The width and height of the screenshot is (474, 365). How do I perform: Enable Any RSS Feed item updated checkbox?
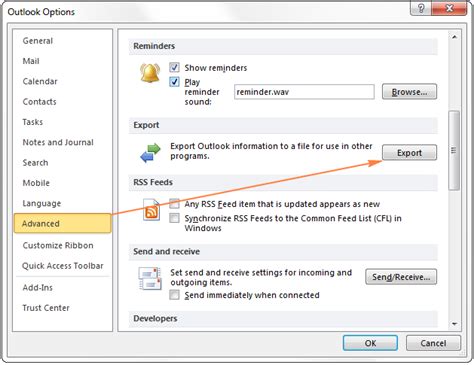(174, 204)
